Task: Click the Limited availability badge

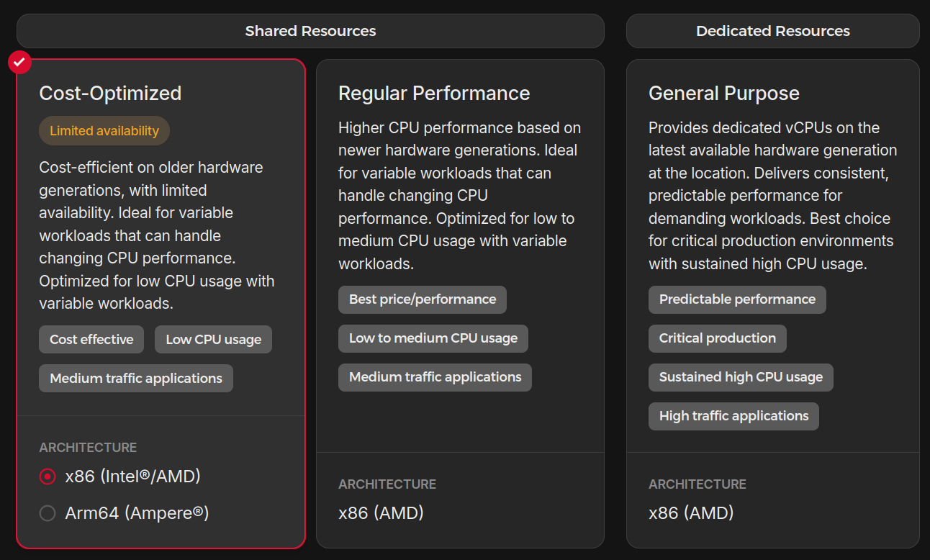Action: (x=104, y=131)
